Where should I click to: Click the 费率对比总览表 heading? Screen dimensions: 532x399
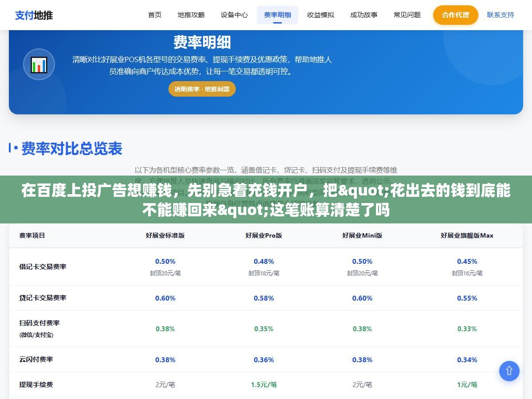[x=71, y=149]
